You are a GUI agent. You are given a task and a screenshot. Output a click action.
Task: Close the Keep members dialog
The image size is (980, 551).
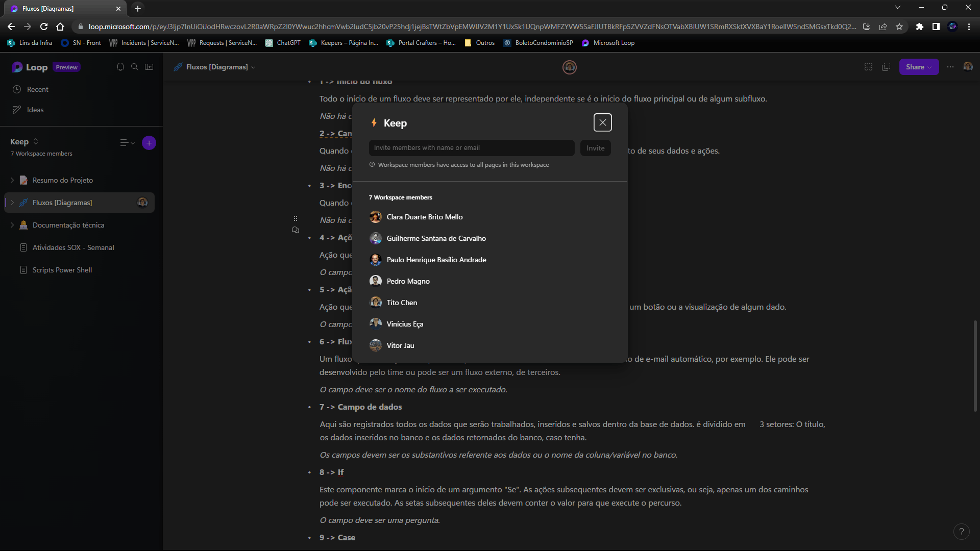point(603,122)
